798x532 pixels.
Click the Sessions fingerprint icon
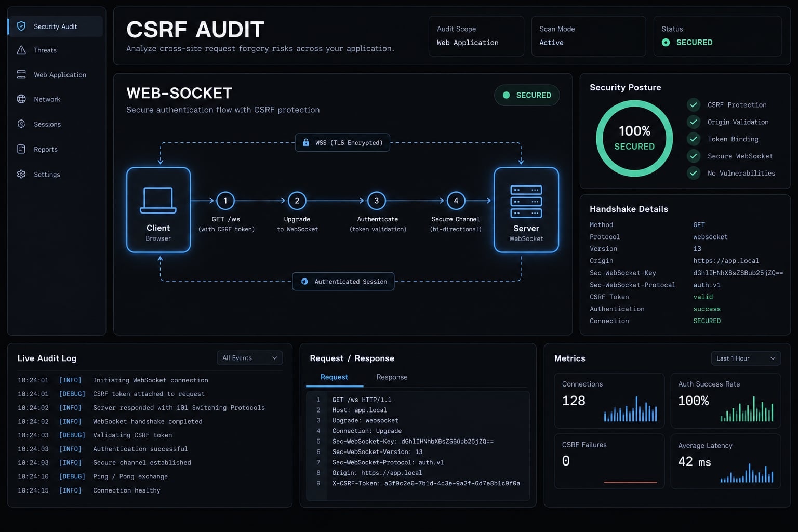click(x=21, y=124)
